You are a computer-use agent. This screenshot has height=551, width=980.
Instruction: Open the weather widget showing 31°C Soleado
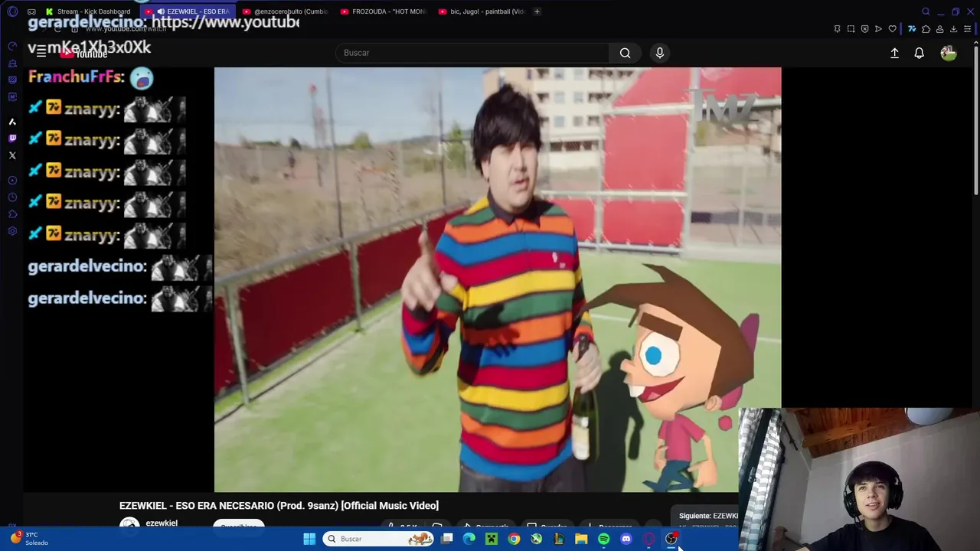pyautogui.click(x=29, y=539)
